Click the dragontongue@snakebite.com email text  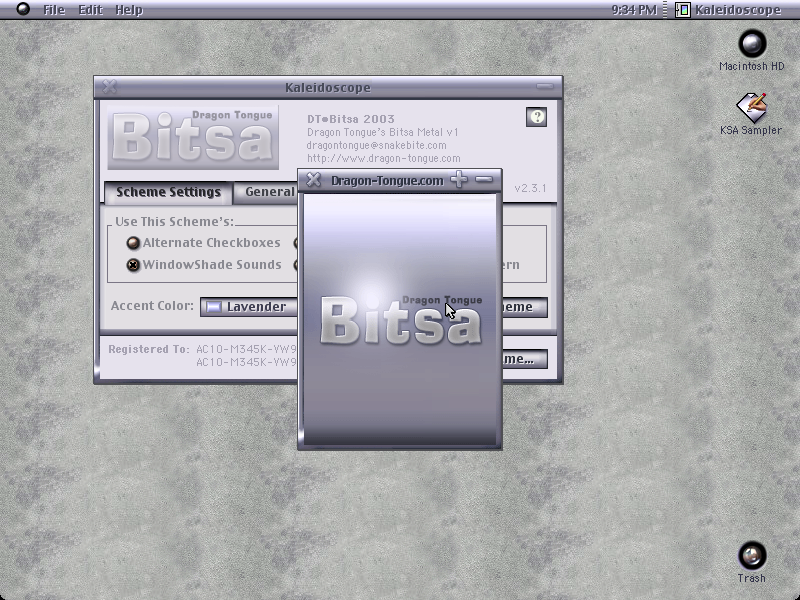(x=376, y=145)
